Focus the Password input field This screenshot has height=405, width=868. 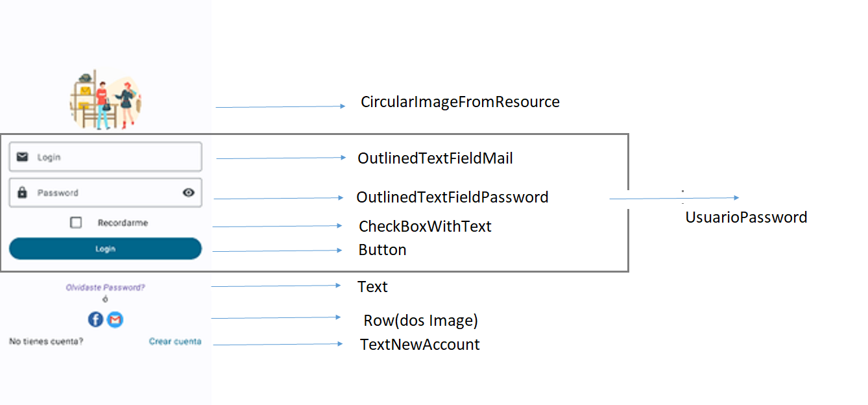pos(104,193)
